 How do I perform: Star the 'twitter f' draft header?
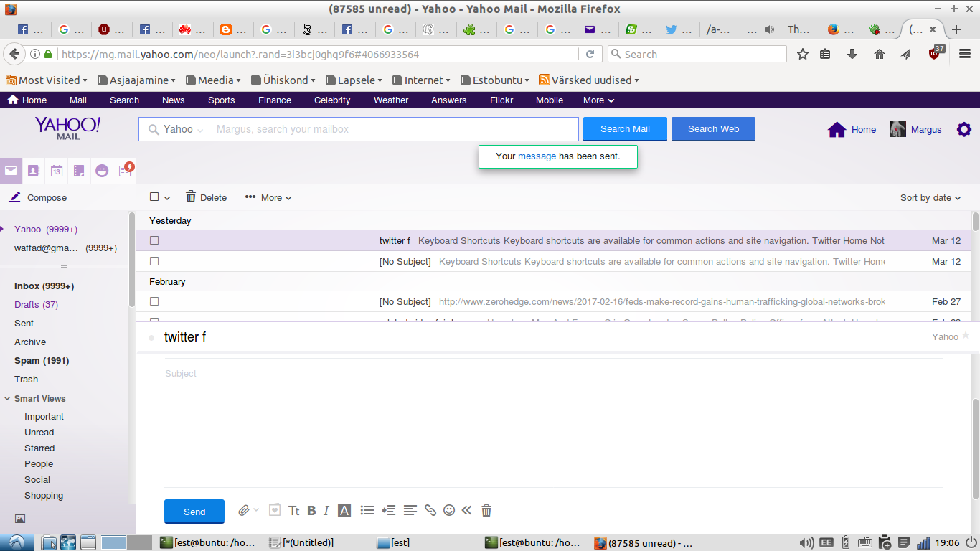coord(965,335)
